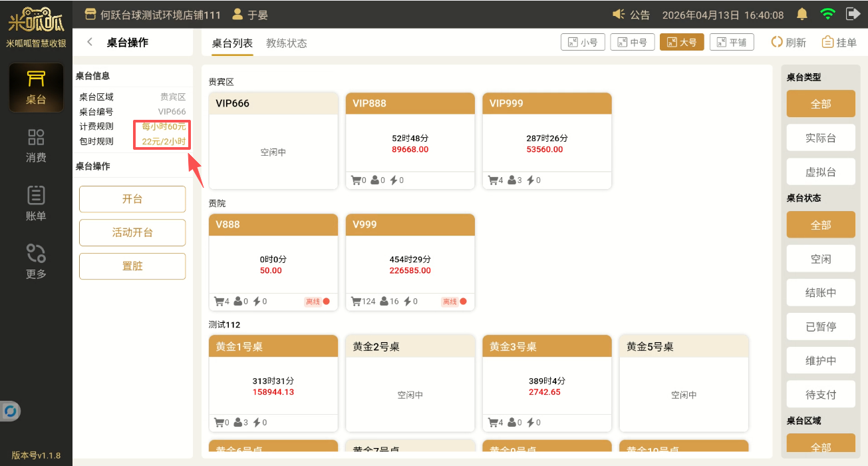Select the VIP888 table card
The image size is (868, 466).
click(410, 141)
